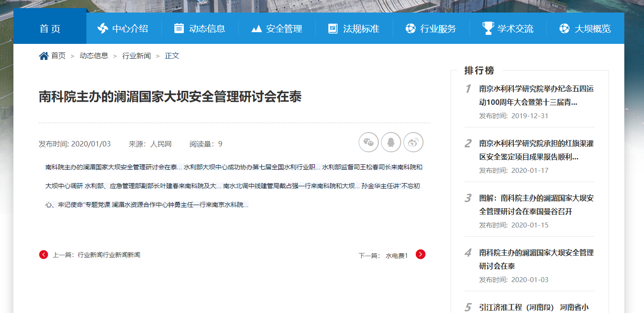Click the ball icon beside 大坝概览
The image size is (644, 313).
(x=564, y=29)
